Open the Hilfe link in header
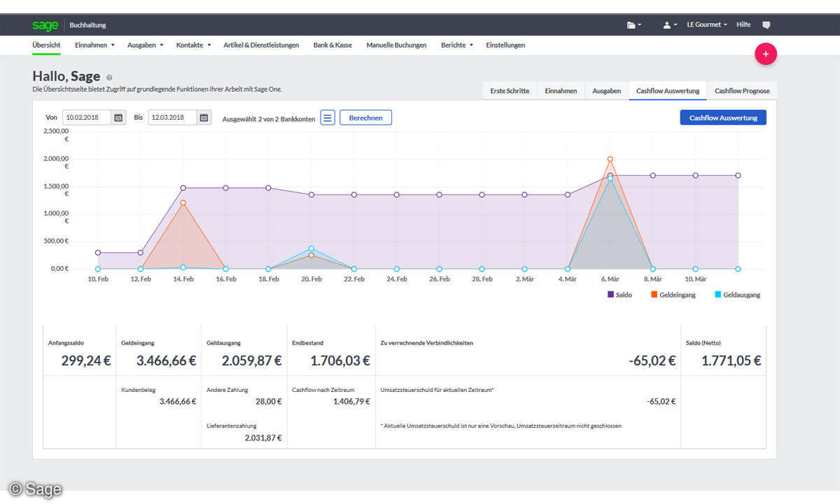This screenshot has height=504, width=840. click(x=743, y=24)
